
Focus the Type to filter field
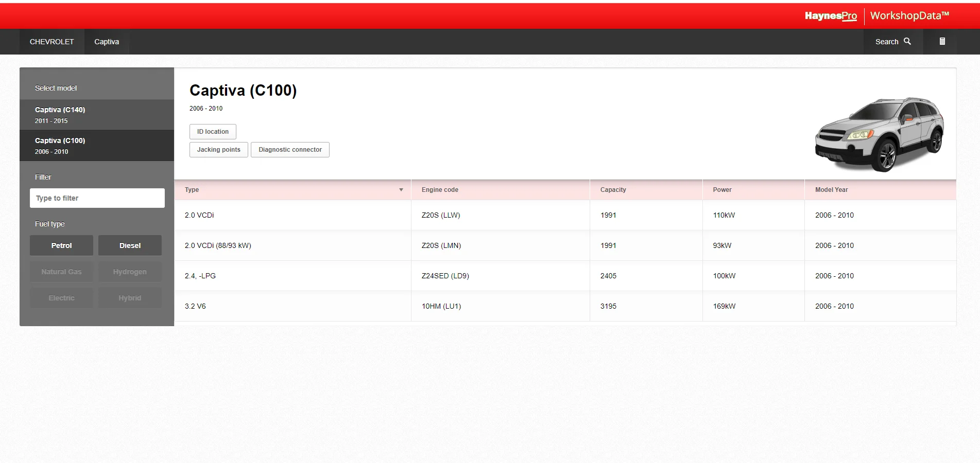[97, 198]
